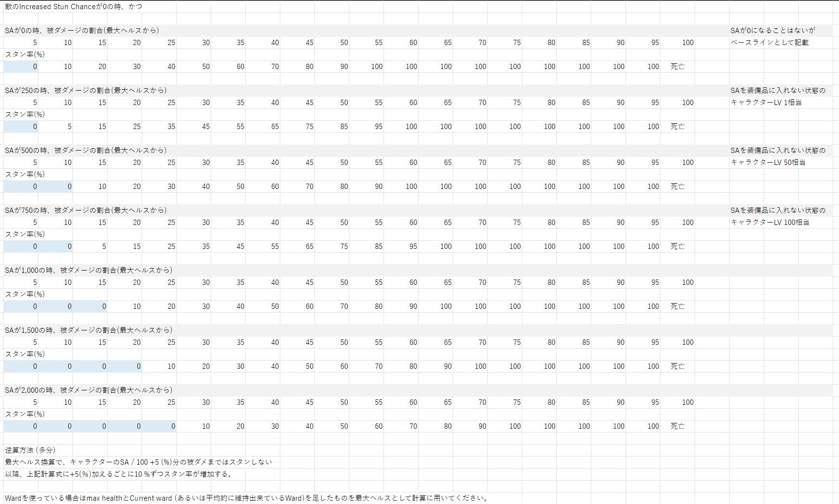
Task: Select the '死亡' cell in the SA 1,000 stun row
Action: point(678,306)
